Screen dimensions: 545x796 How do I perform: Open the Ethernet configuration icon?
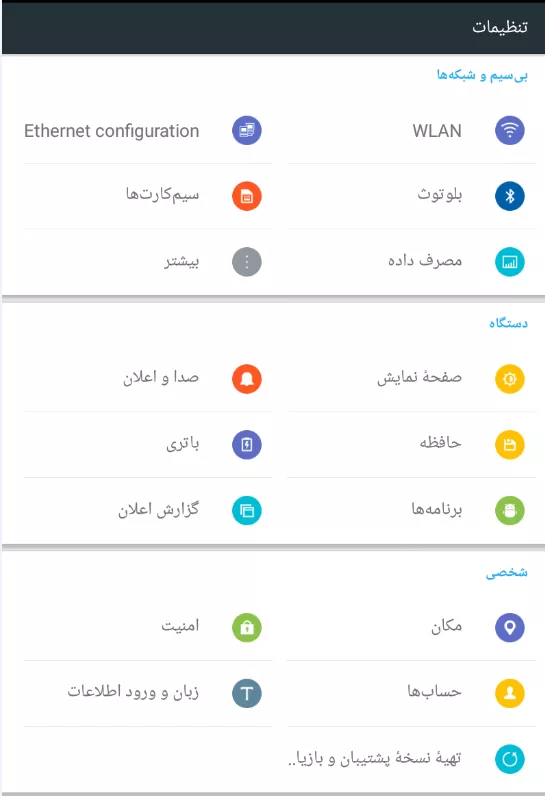247,130
